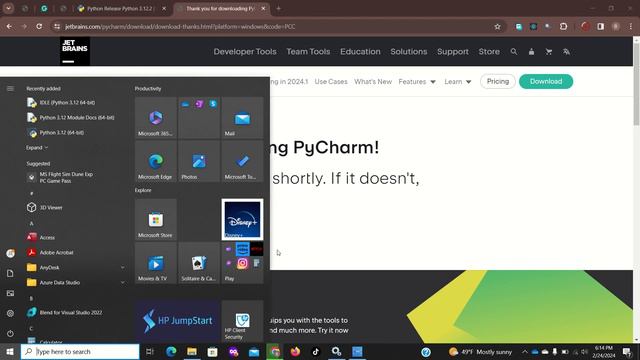The image size is (640, 360).
Task: Open the Learn dropdown
Action: 458,82
